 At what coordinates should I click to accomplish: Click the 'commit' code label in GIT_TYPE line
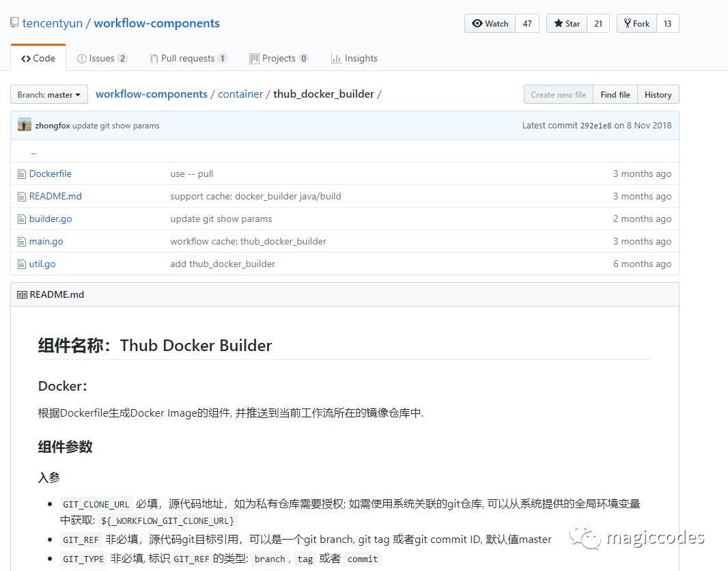tap(363, 559)
